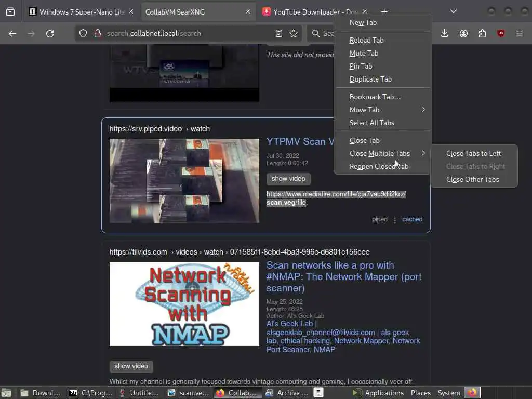Open the Places menu in panel

pos(421,393)
